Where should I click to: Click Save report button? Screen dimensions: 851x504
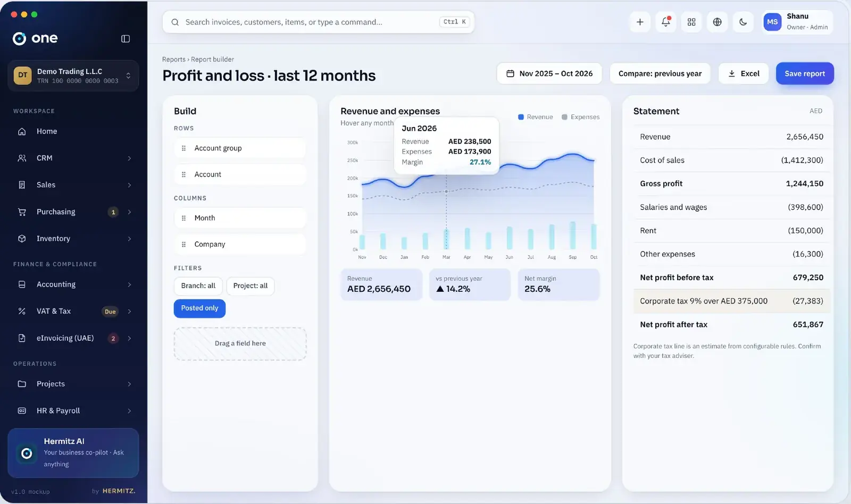[805, 73]
